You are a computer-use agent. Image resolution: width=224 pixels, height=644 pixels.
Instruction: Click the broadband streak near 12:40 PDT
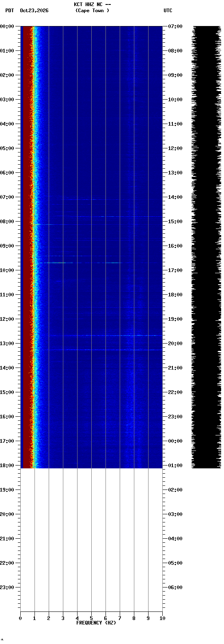point(106,335)
